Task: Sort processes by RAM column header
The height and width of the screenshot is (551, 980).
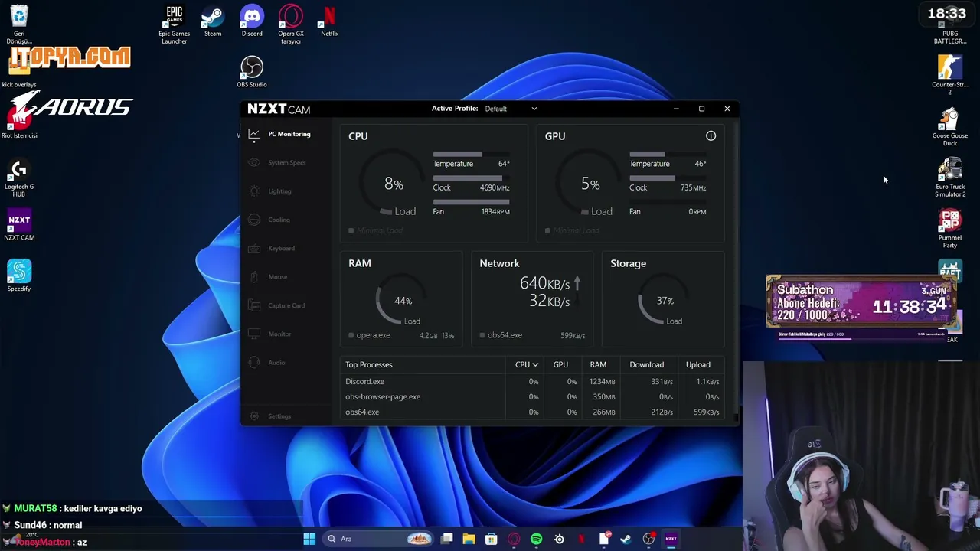Action: 598,364
